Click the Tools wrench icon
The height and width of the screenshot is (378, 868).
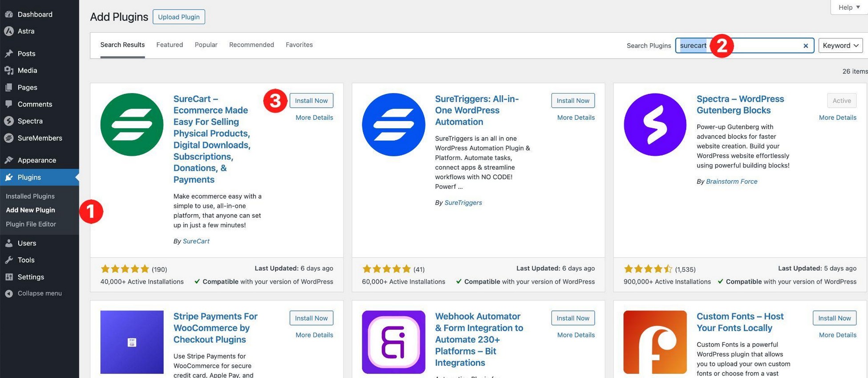(x=9, y=260)
